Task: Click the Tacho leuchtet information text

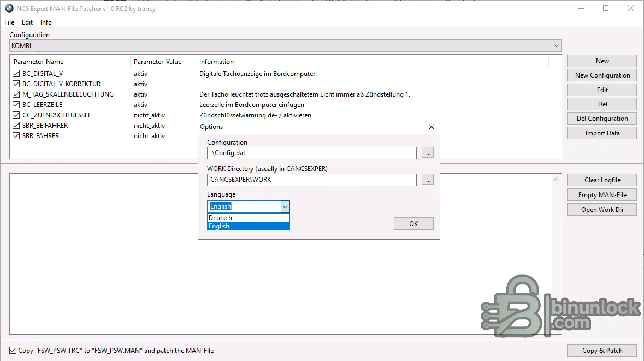Action: pyautogui.click(x=305, y=94)
